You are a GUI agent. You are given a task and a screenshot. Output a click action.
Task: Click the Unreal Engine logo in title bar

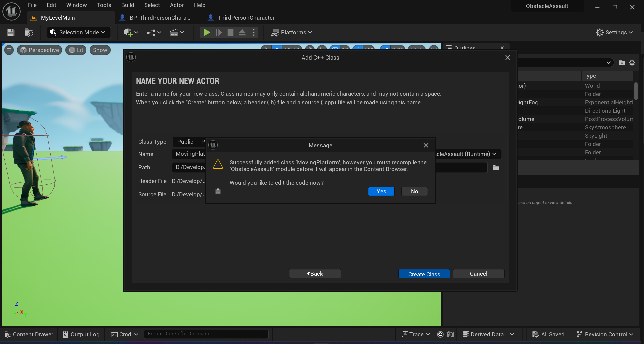(11, 11)
